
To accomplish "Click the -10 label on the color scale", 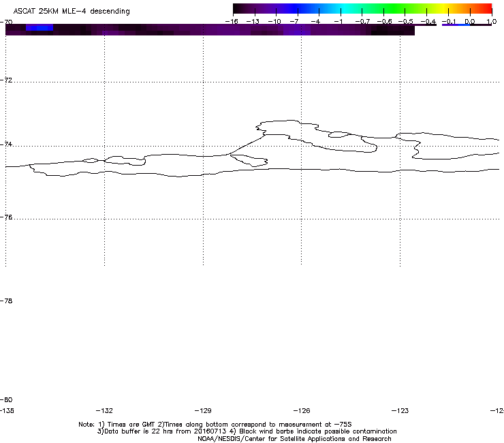I will (274, 22).
